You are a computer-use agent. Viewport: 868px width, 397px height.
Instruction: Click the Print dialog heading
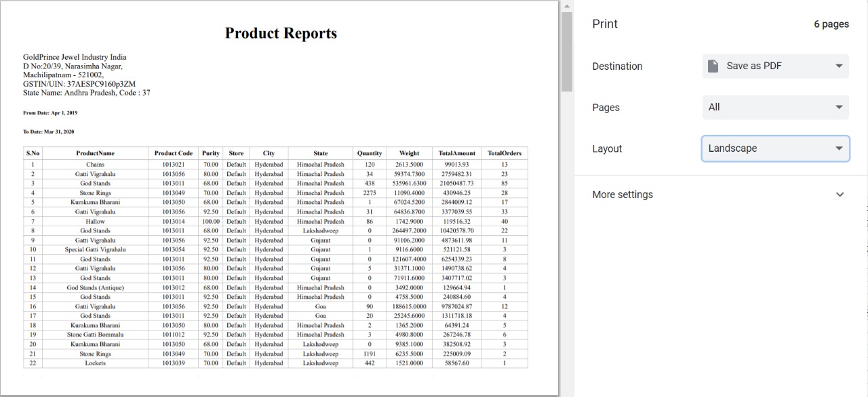click(x=604, y=24)
